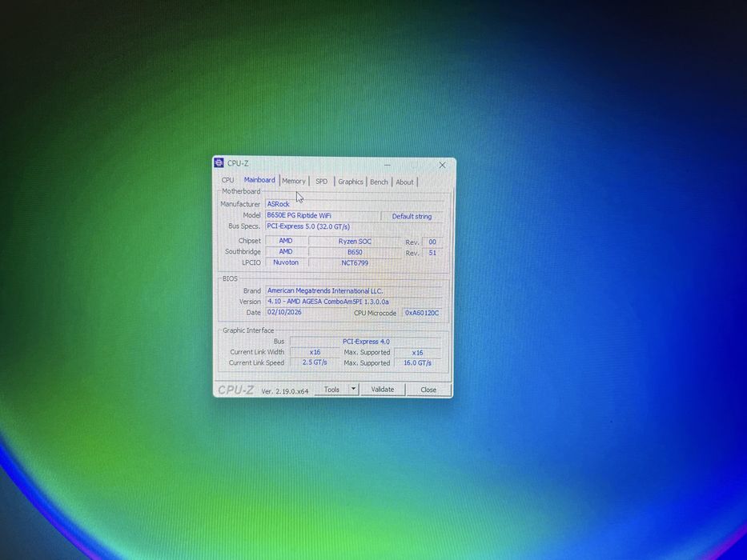Click the PCI-Express 4.0 graphic bus value
This screenshot has height=560, width=747.
pyautogui.click(x=366, y=342)
